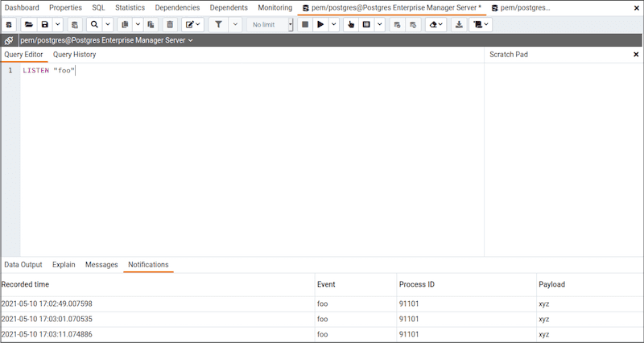Click the Save File floppy disk icon

(45, 25)
